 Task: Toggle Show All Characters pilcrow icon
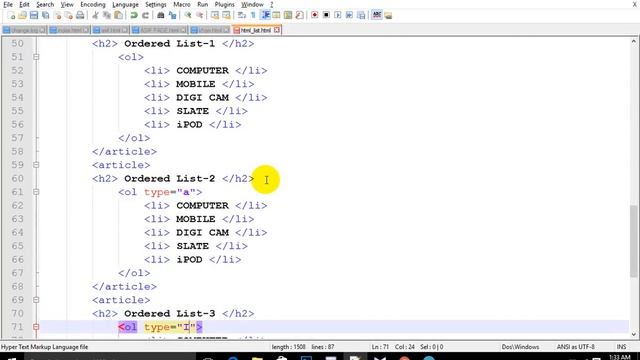pyautogui.click(x=253, y=16)
